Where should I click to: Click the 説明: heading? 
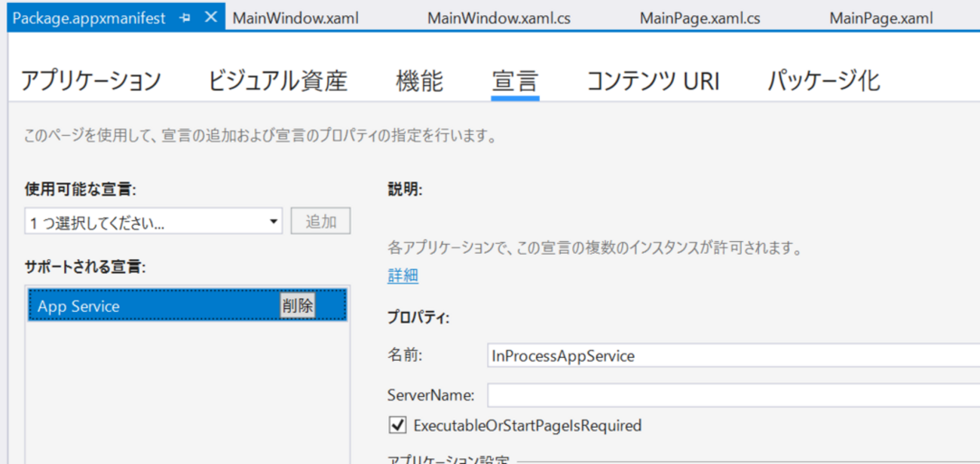coord(405,188)
